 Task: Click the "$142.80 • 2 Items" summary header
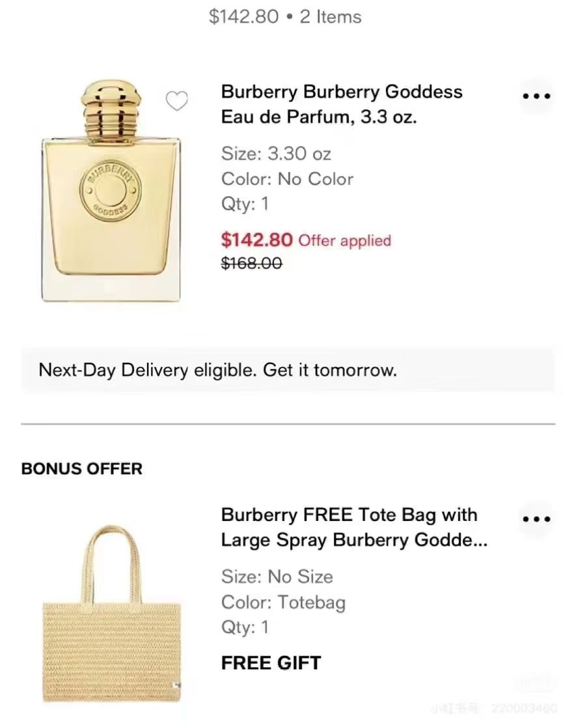(x=285, y=17)
